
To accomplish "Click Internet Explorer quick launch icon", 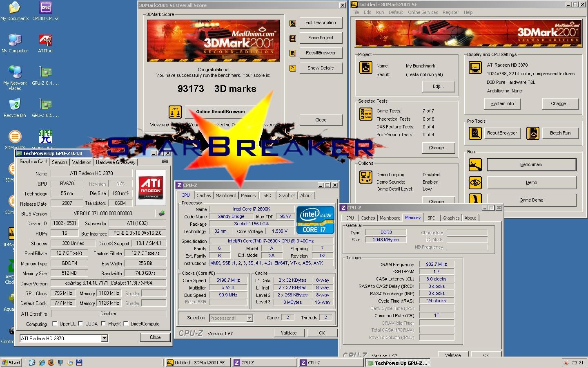I will pos(42,362).
